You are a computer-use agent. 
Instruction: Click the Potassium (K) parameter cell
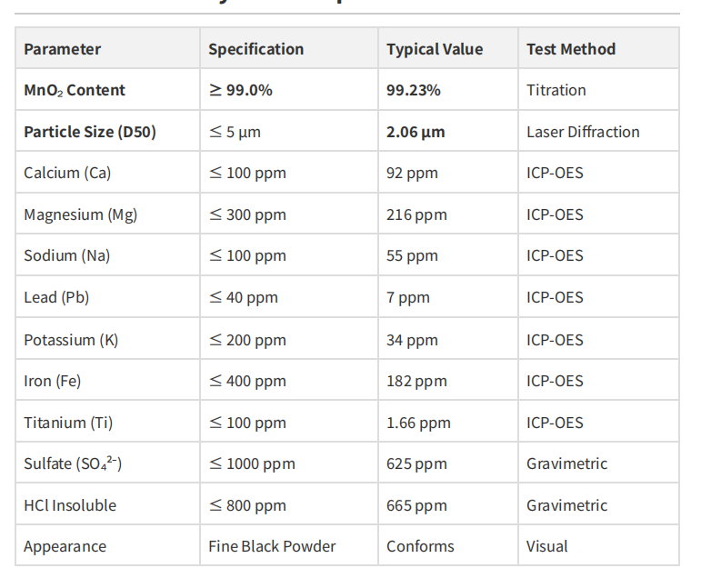point(71,340)
